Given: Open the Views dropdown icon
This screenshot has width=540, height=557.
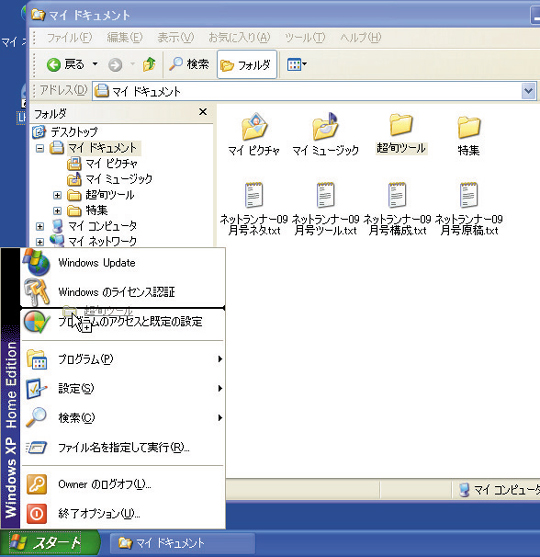Looking at the screenshot, I should (296, 65).
